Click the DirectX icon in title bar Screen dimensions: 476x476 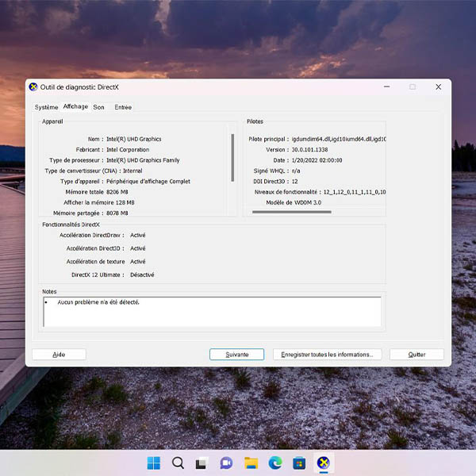[33, 87]
